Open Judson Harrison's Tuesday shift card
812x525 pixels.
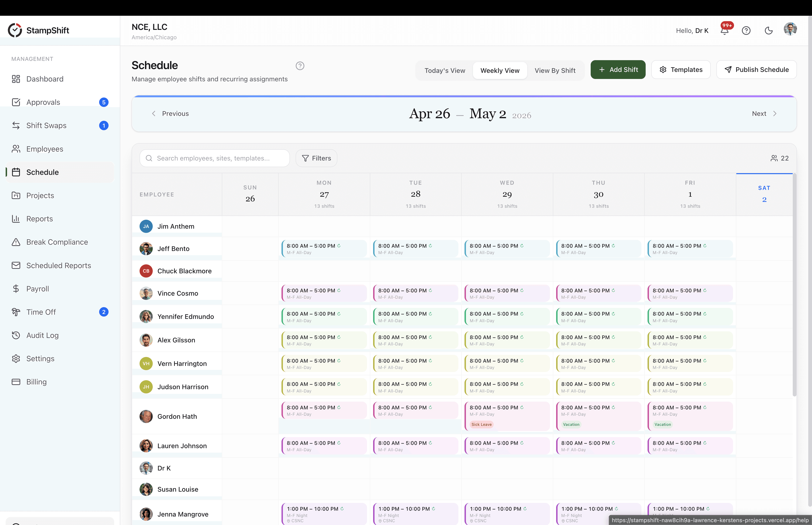click(x=416, y=387)
